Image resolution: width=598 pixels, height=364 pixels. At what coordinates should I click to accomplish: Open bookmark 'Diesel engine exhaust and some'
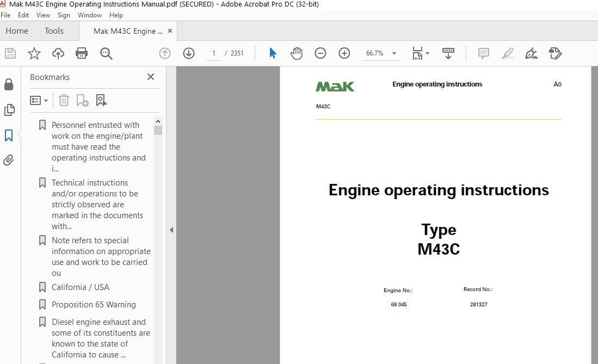click(x=101, y=338)
